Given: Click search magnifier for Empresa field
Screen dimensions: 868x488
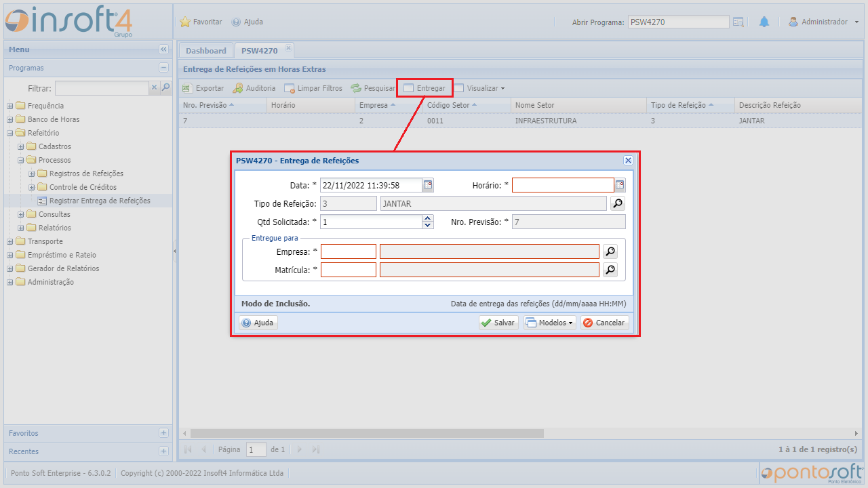Looking at the screenshot, I should click(610, 251).
